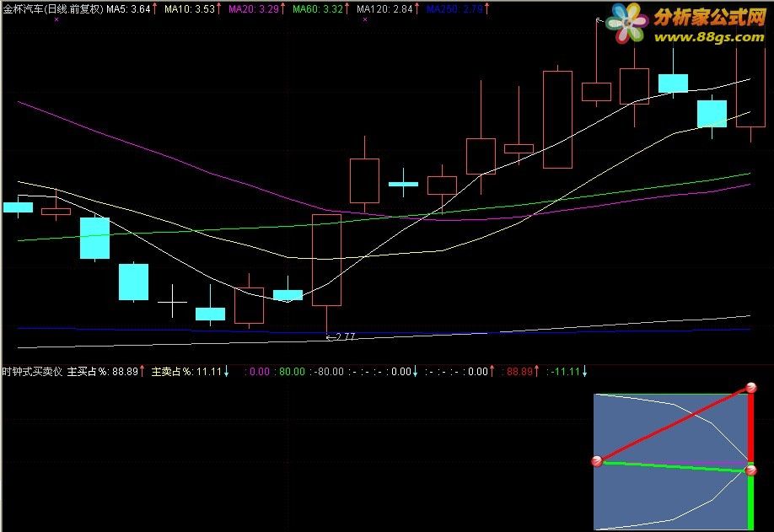Viewport: 774px width, 532px height.
Task: Click the 时钟式买卖仪 indicator name
Action: [33, 372]
